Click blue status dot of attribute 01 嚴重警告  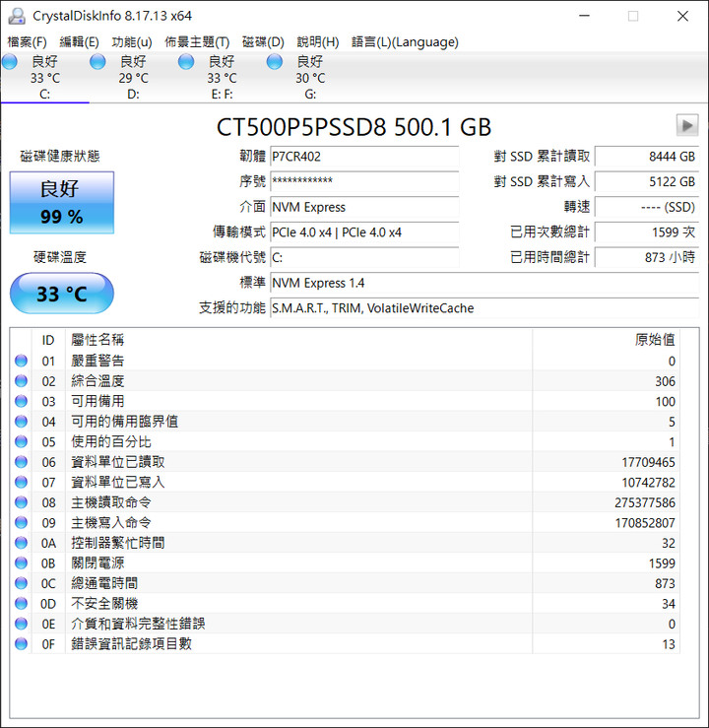coord(21,361)
